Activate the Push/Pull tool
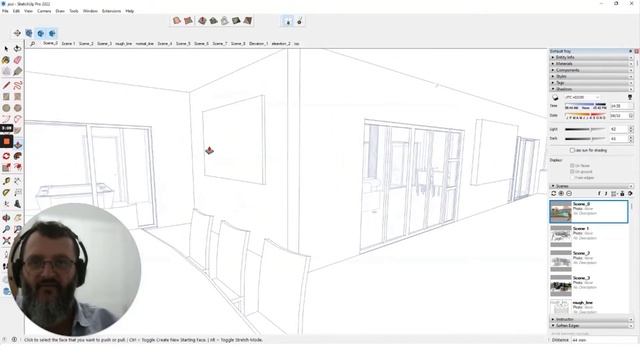The image size is (640, 360). (x=18, y=145)
